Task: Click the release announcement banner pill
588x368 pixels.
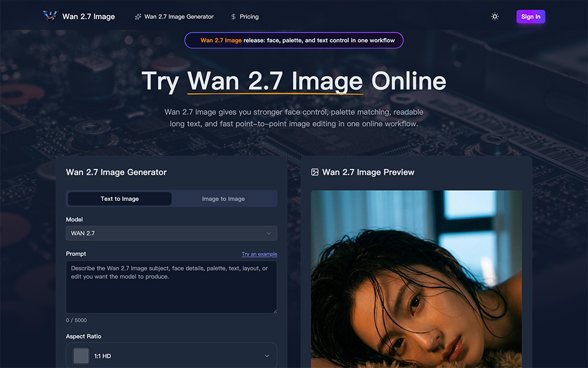Action: click(294, 40)
